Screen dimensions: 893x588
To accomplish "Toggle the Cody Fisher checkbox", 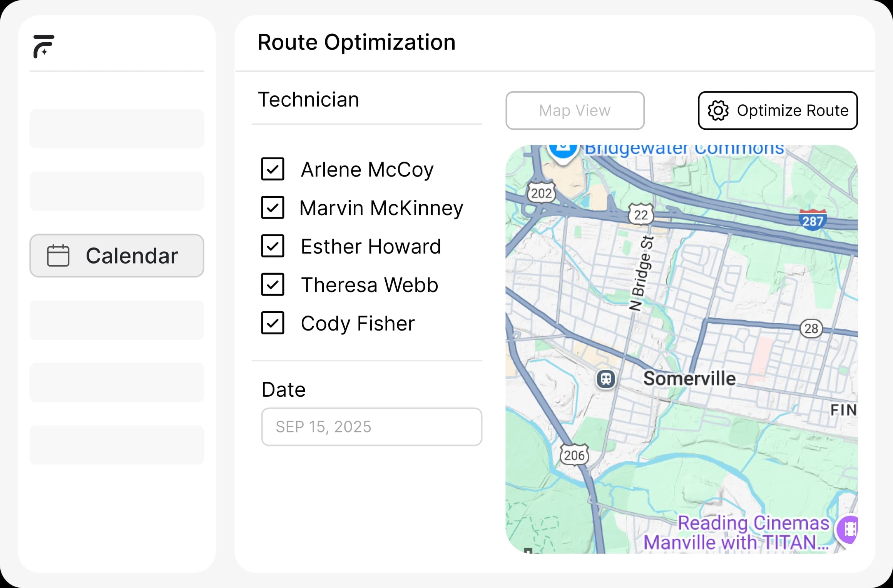I will [273, 323].
